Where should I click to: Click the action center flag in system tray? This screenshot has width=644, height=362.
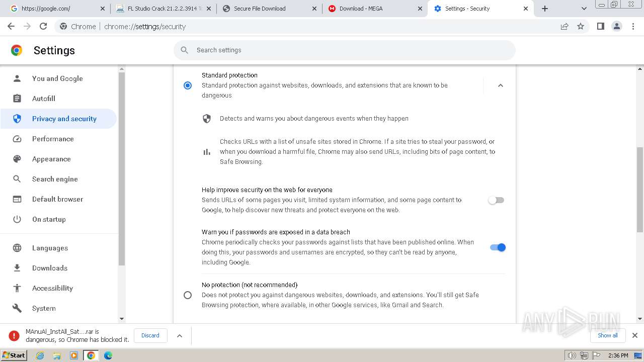tap(596, 355)
